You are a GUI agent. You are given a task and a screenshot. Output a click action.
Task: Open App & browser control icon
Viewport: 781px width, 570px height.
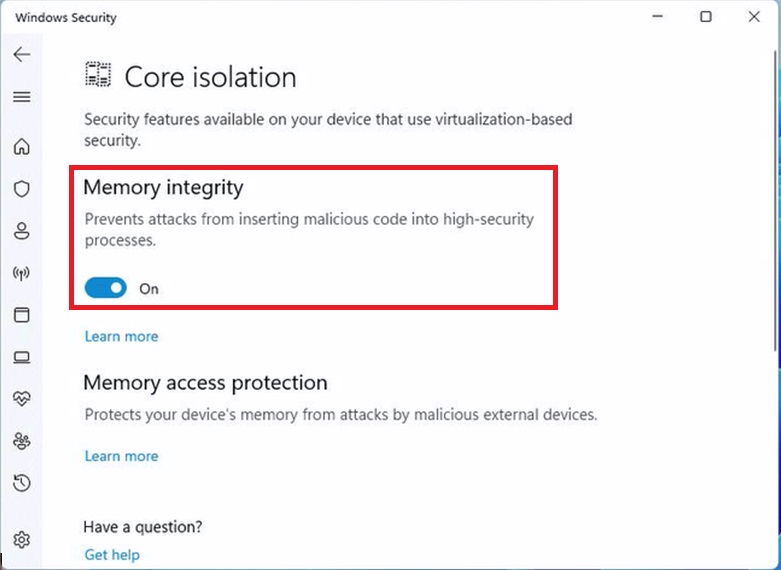21,315
